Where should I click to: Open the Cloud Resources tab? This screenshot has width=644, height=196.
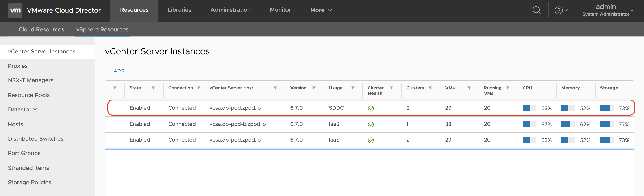[x=41, y=30]
